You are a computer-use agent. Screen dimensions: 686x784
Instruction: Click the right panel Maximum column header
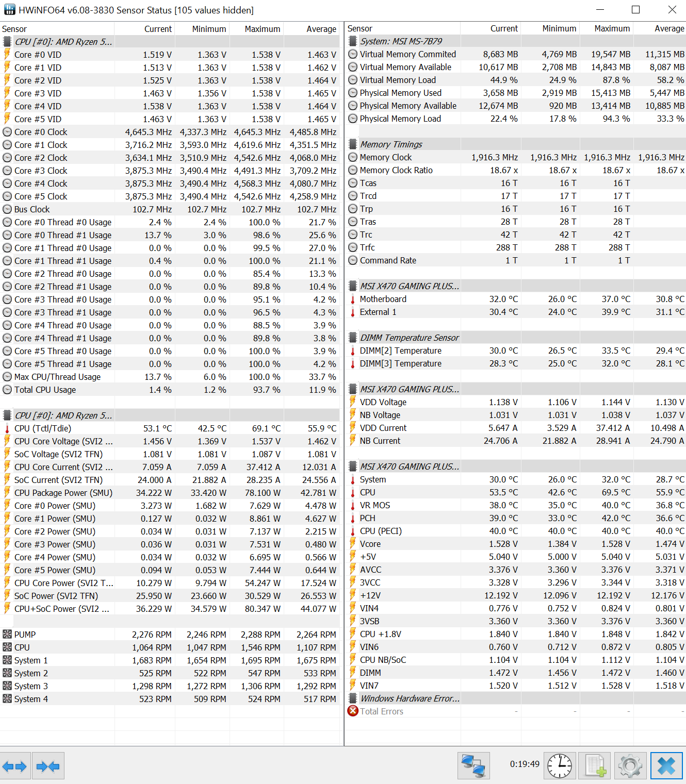[x=606, y=28]
